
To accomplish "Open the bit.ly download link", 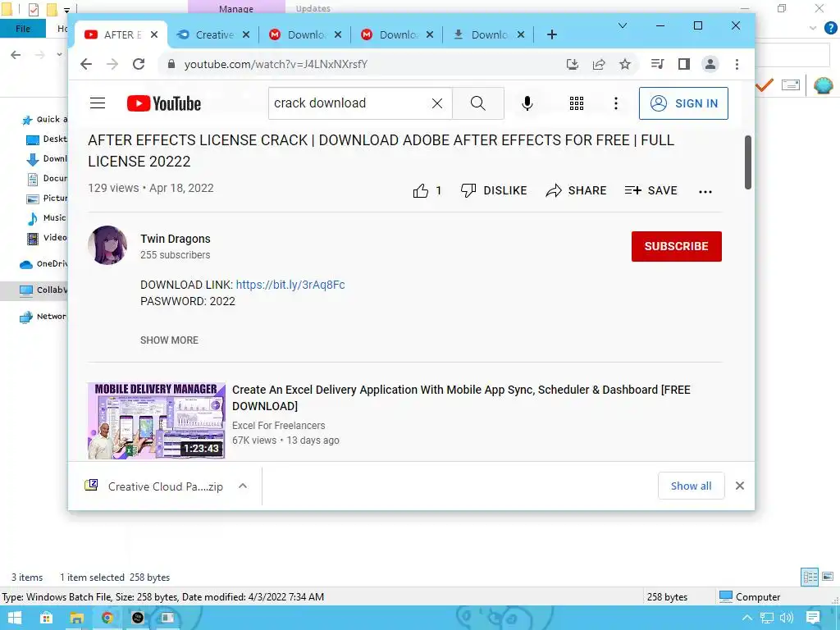I will [x=290, y=285].
